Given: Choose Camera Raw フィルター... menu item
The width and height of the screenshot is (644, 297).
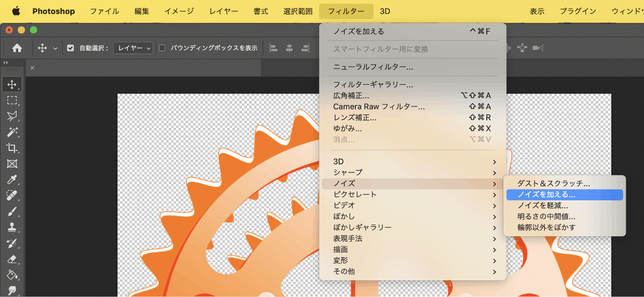Looking at the screenshot, I should point(413,106).
